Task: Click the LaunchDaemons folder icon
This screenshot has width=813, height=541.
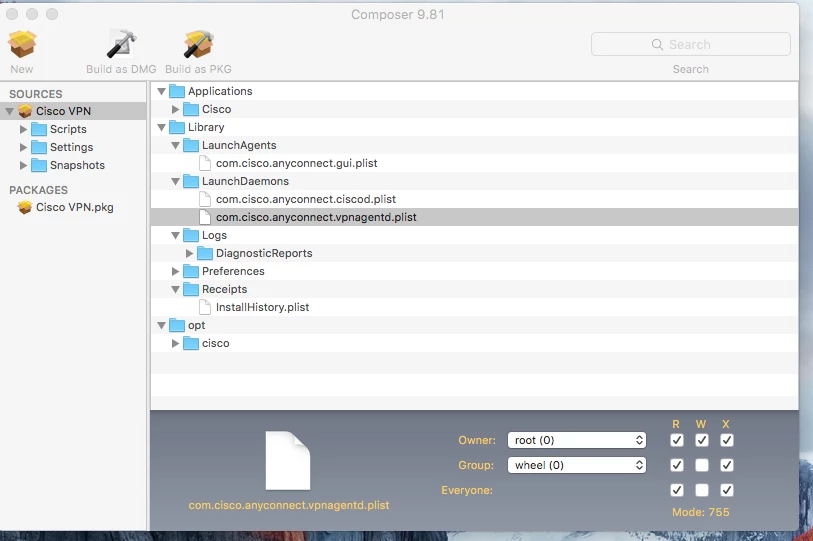Action: coord(191,181)
